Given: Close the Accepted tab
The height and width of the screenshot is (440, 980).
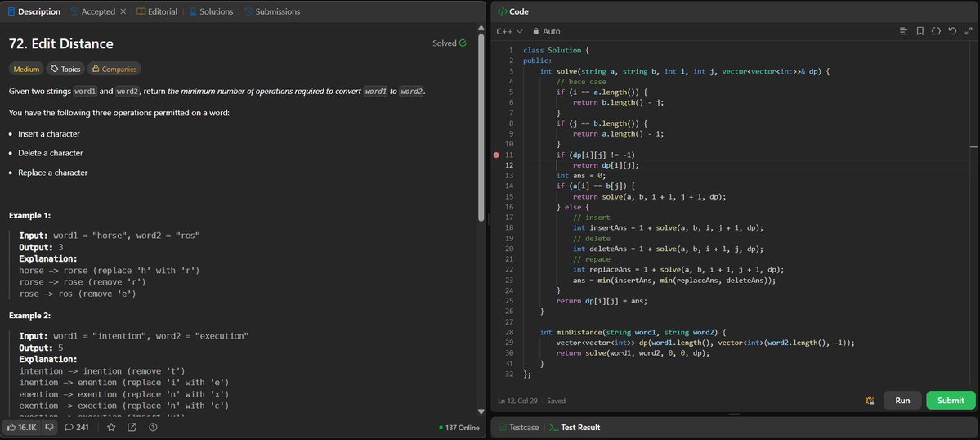Looking at the screenshot, I should [x=123, y=12].
